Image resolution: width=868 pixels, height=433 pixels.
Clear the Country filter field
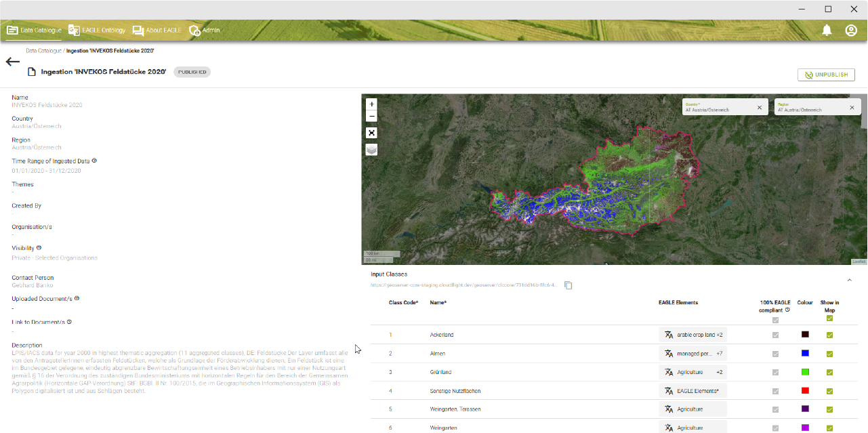[x=760, y=107]
